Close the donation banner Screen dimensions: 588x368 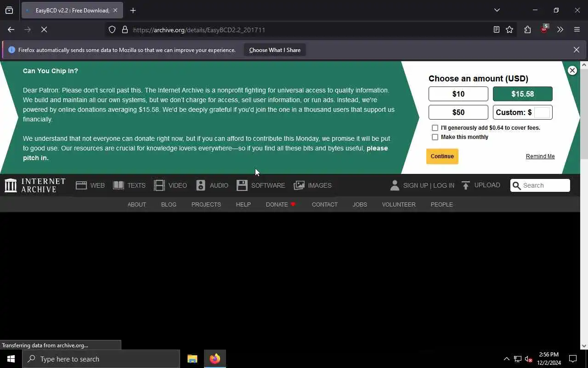[x=572, y=70]
